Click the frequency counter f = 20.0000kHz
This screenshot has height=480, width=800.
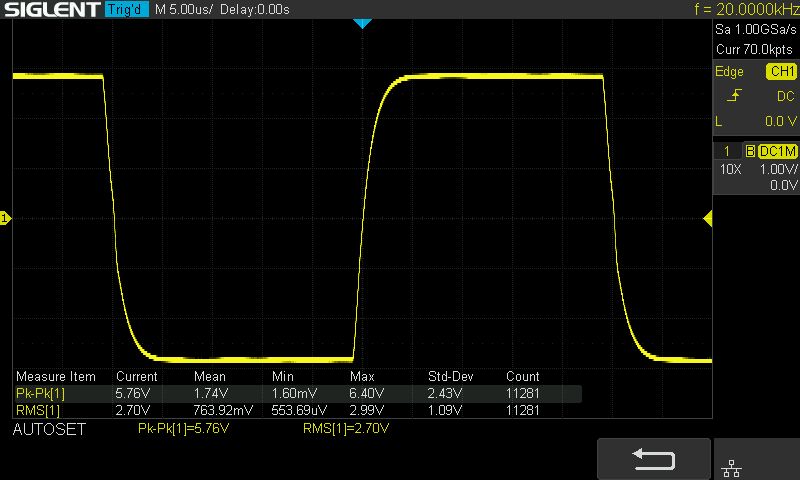tap(747, 9)
